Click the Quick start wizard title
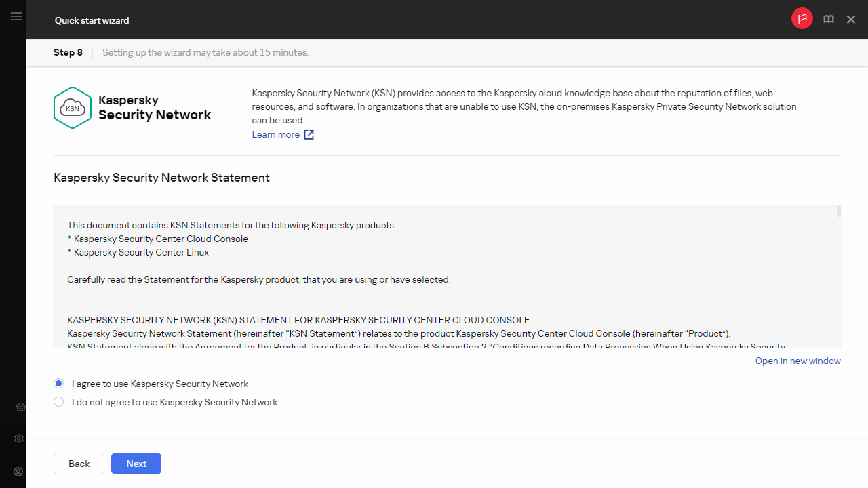 tap(92, 20)
